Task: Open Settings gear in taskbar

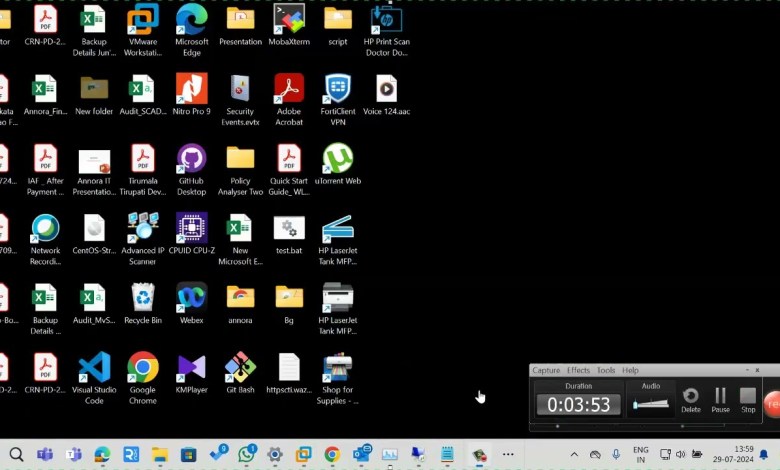Action: tap(275, 454)
